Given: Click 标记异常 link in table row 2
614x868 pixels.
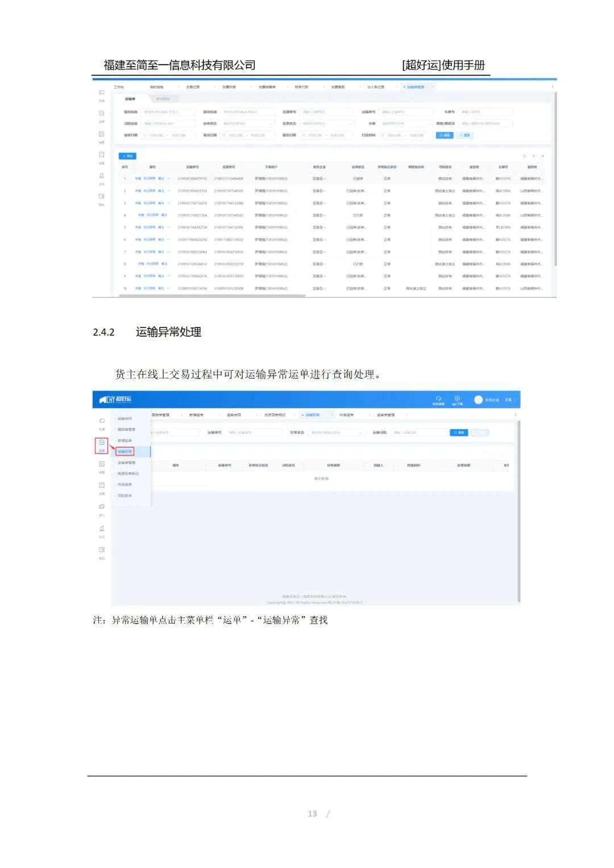Looking at the screenshot, I should pos(149,191).
